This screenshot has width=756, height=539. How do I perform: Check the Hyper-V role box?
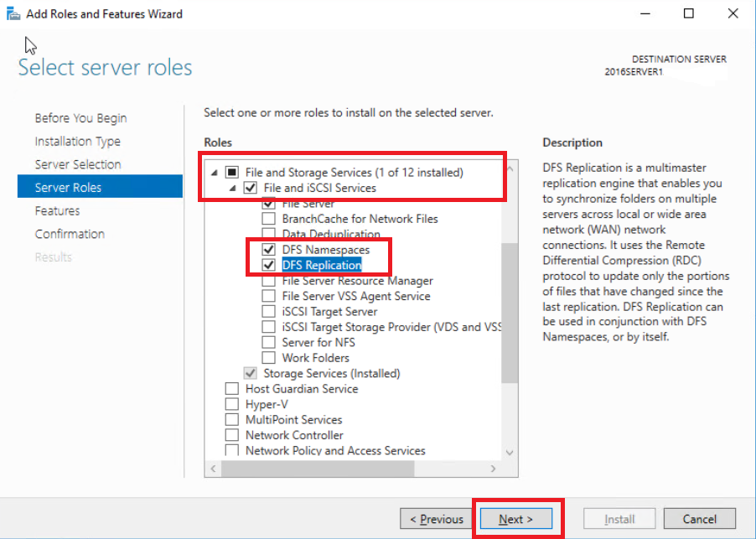[x=232, y=403]
